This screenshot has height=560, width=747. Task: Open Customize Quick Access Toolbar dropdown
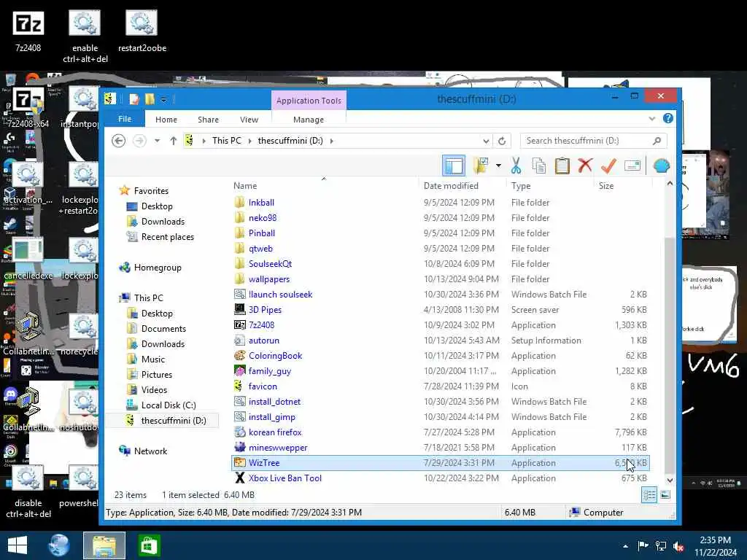coord(163,99)
